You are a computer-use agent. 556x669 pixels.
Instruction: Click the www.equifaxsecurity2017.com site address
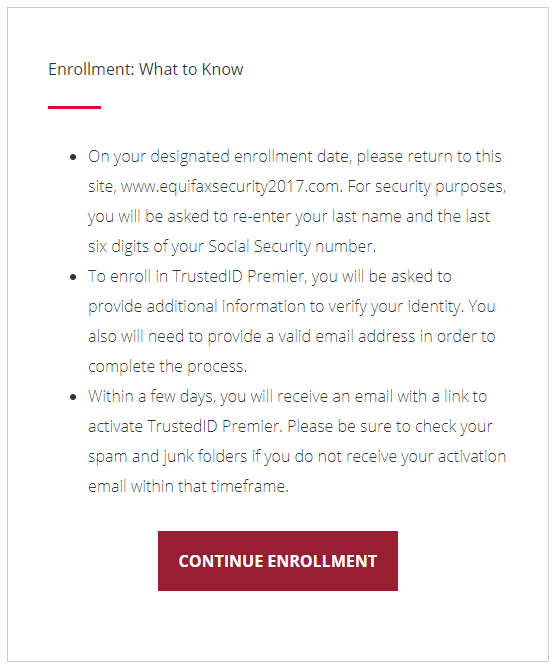tap(231, 187)
